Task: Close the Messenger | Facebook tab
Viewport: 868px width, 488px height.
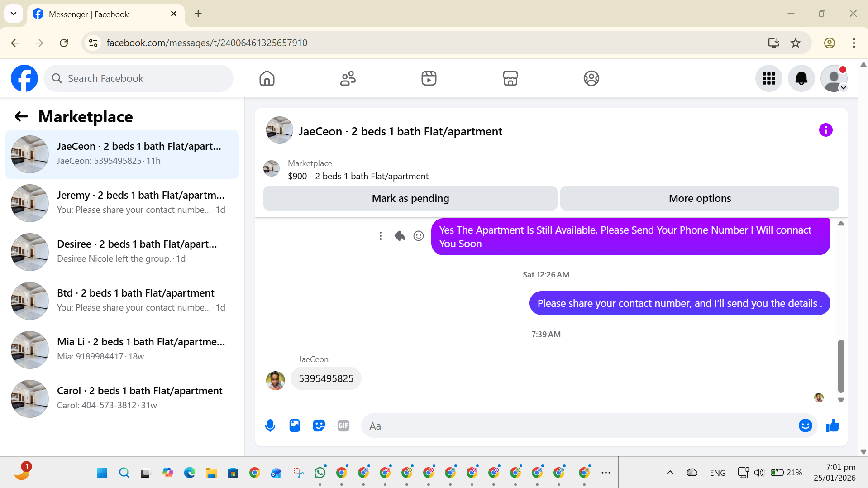Action: tap(174, 14)
